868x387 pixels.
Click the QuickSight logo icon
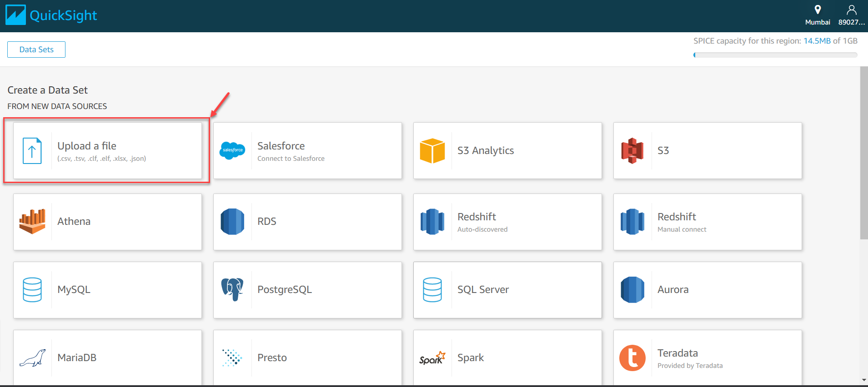15,15
